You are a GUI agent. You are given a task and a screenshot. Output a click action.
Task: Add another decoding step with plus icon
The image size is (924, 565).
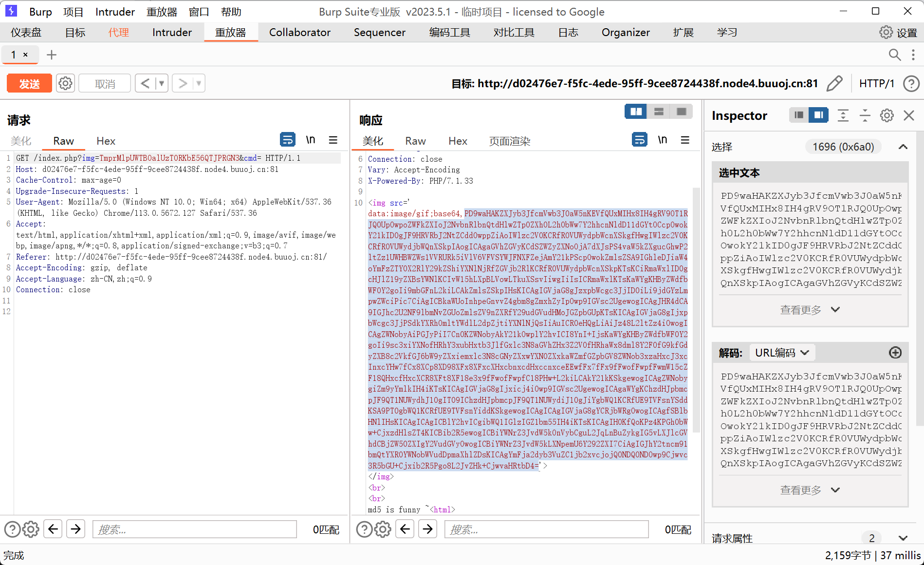[895, 353]
